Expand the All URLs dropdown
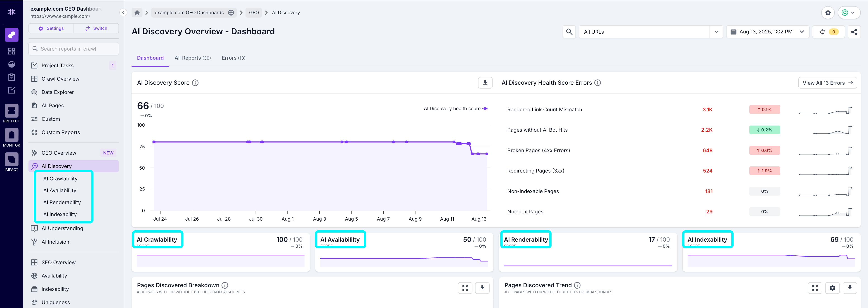 (716, 32)
